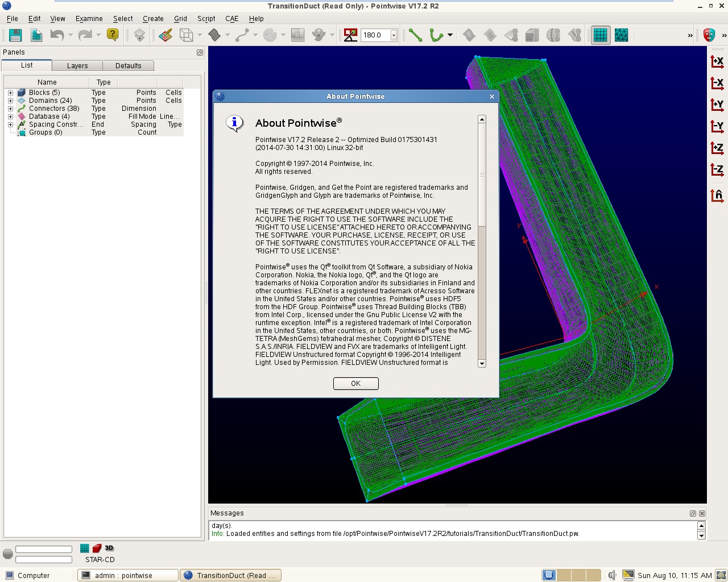Click the teal grid icon in status bar
The width and height of the screenshot is (728, 582).
click(84, 548)
